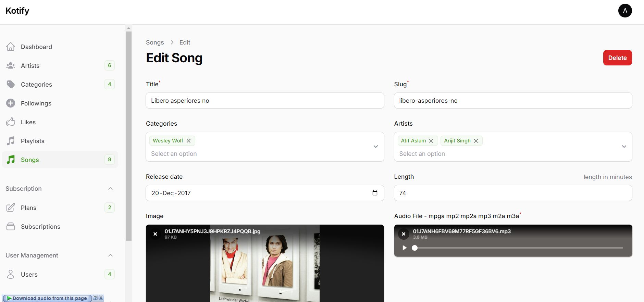The height and width of the screenshot is (302, 644).
Task: Expand the Artists dropdown list
Action: tap(624, 147)
